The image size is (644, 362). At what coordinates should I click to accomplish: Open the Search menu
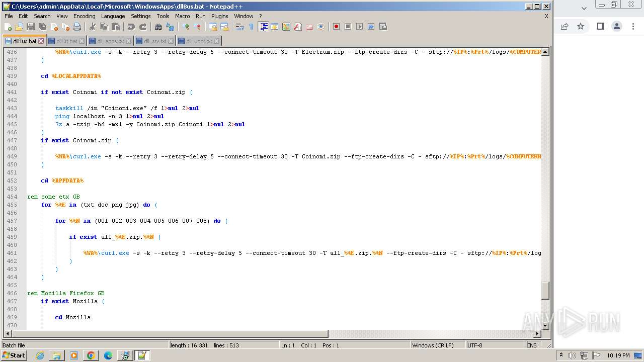42,16
